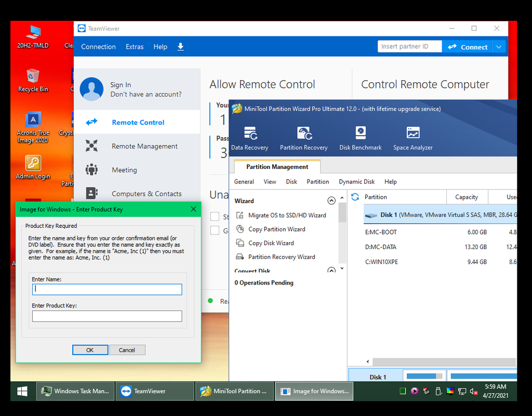Open MiniTool Disk menu

291,181
